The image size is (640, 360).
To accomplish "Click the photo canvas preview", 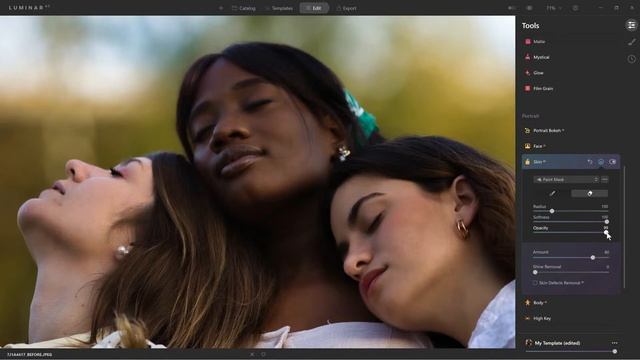I will (x=258, y=182).
